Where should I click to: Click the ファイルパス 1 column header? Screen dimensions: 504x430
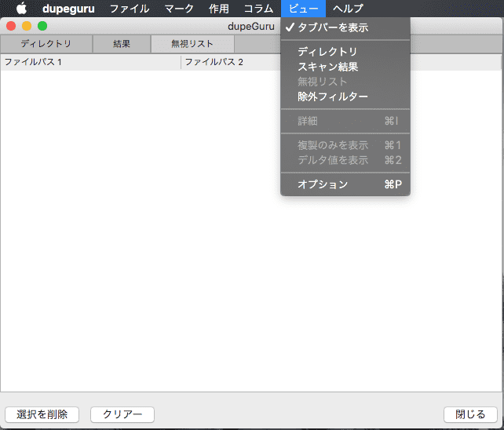pyautogui.click(x=90, y=62)
